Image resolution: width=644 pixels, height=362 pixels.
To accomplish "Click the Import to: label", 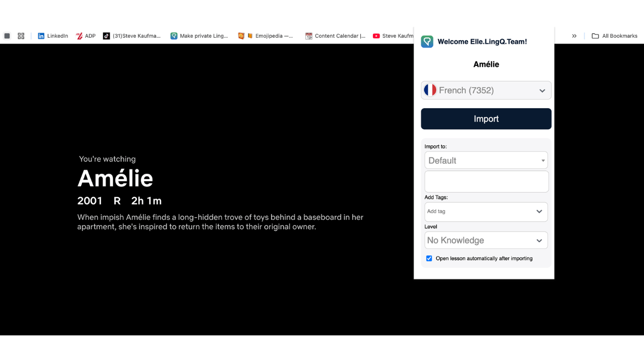I will 436,147.
